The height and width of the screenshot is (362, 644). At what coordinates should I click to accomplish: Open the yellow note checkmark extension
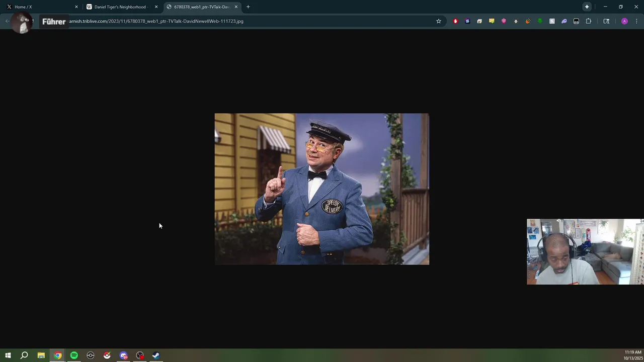point(492,21)
